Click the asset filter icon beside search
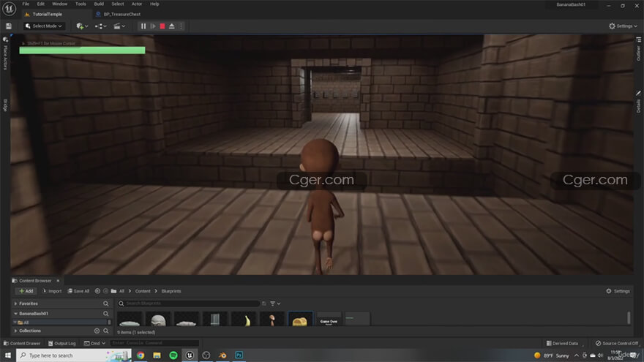Viewport: 644px width, 362px height. point(272,303)
